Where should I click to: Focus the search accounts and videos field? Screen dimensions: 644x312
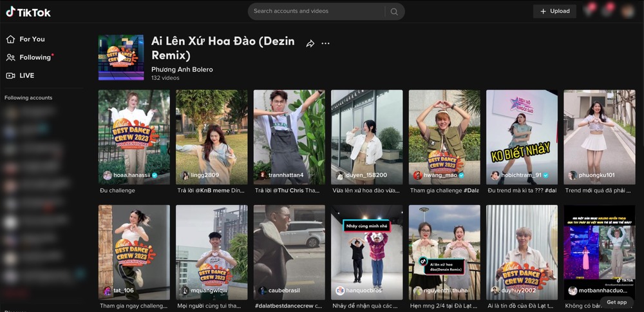[x=316, y=11]
